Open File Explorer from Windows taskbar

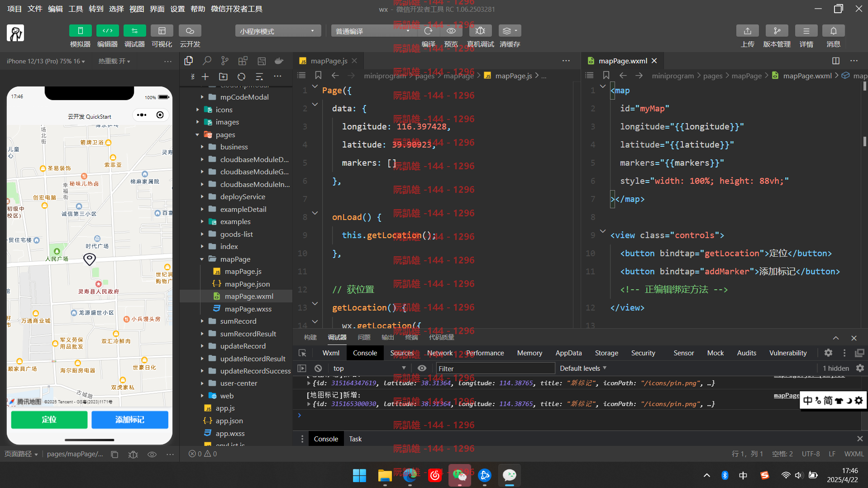(385, 475)
